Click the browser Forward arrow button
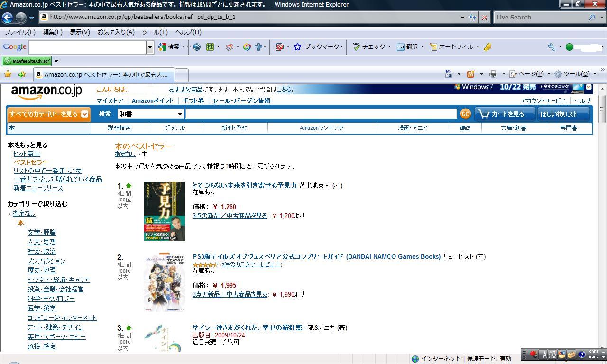The height and width of the screenshot is (364, 607). point(21,18)
